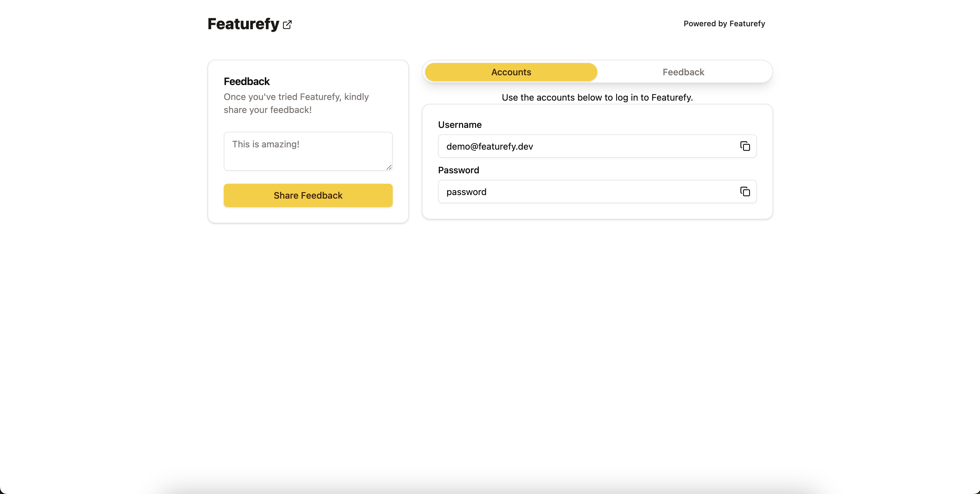Screen dimensions: 980x494
Task: Click 'Once you've tried Featurefy' description
Action: tap(296, 103)
